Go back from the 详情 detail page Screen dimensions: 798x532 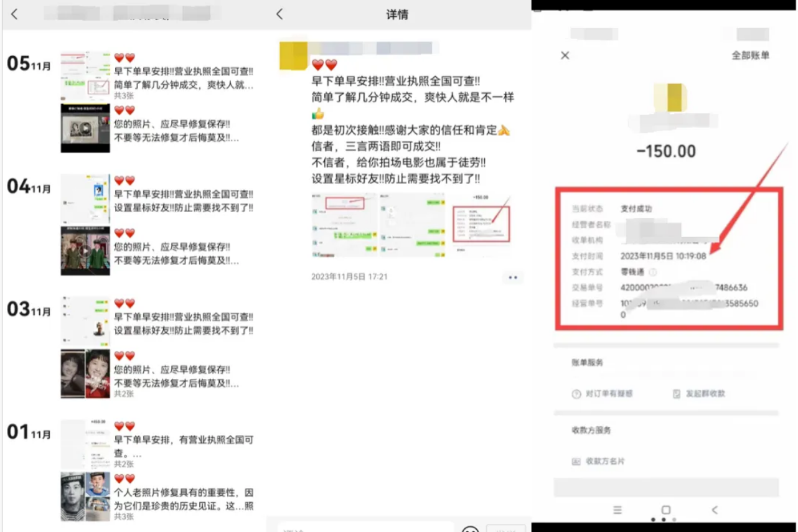point(279,14)
